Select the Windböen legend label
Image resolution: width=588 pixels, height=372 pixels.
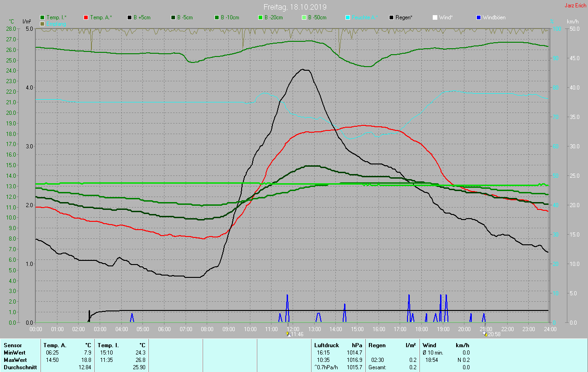coord(494,17)
